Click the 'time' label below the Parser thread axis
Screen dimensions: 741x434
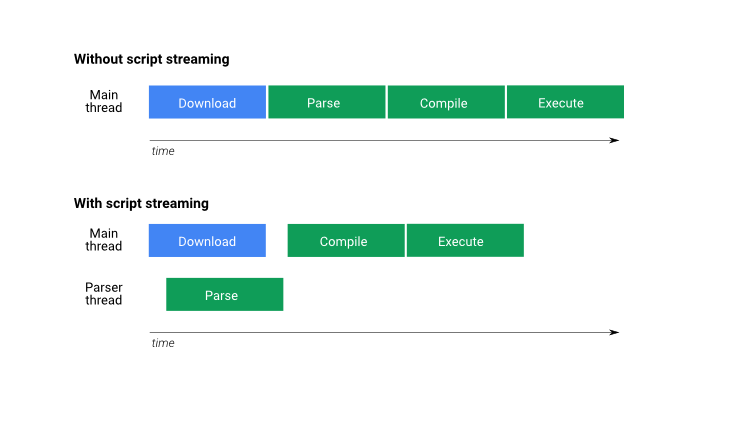(x=163, y=343)
